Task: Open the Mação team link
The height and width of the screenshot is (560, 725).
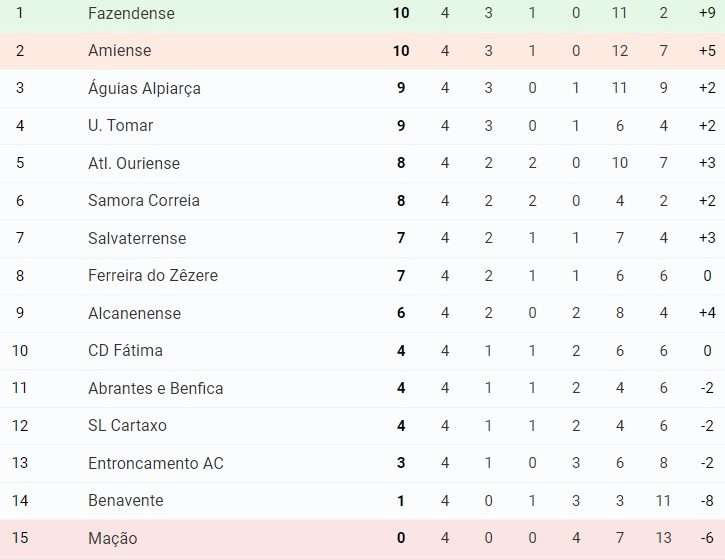Action: [113, 538]
